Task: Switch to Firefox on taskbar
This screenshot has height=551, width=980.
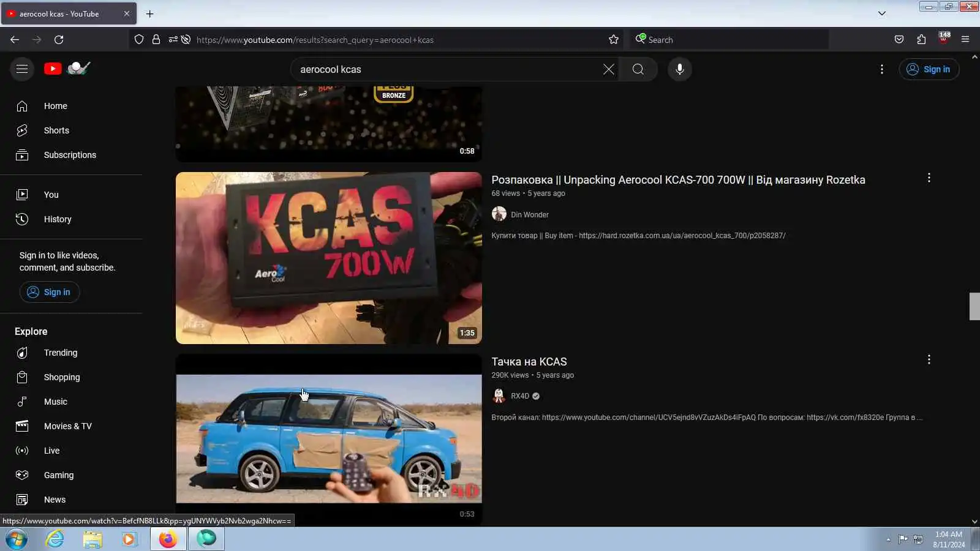Action: coord(168,539)
